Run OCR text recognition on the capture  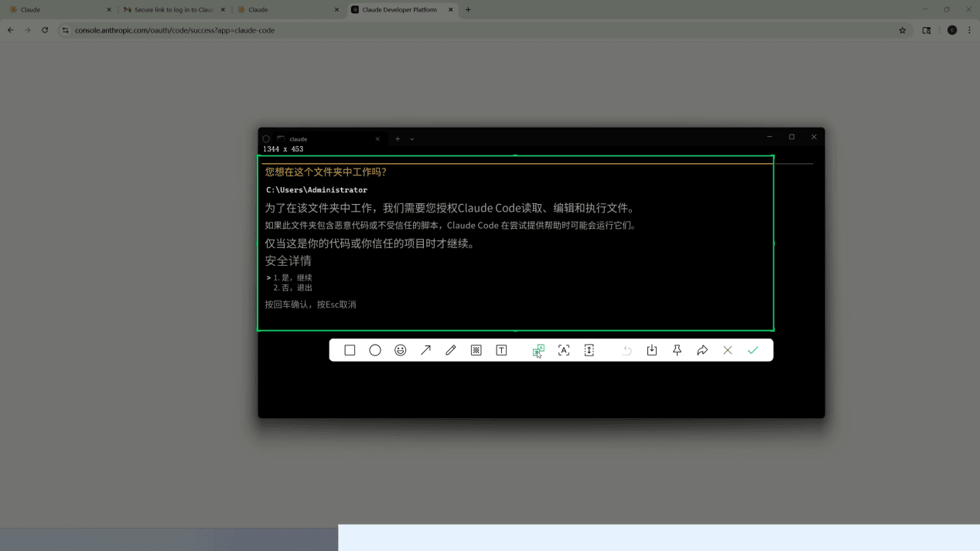click(564, 350)
